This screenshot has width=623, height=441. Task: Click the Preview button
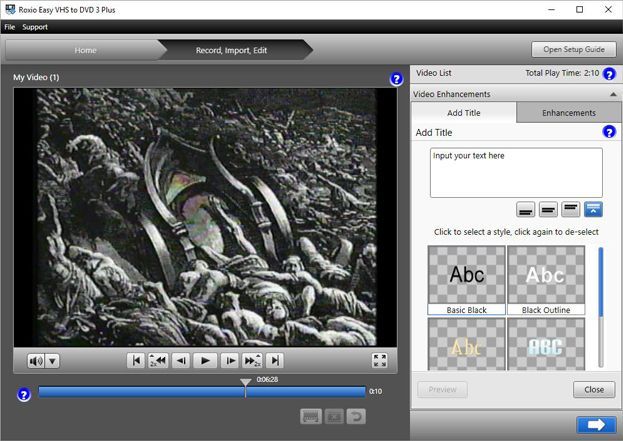pyautogui.click(x=442, y=389)
